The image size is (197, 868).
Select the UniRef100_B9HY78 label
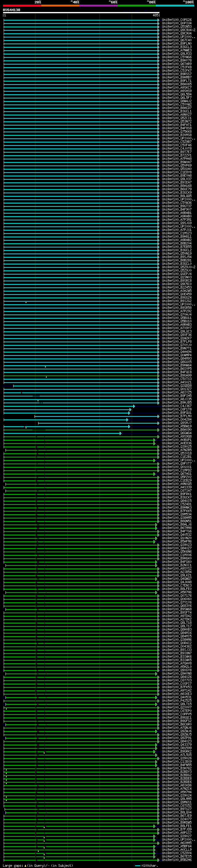(176, 60)
